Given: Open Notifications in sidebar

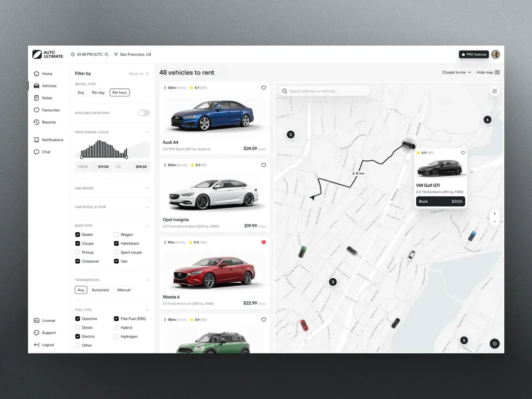Looking at the screenshot, I should point(49,140).
